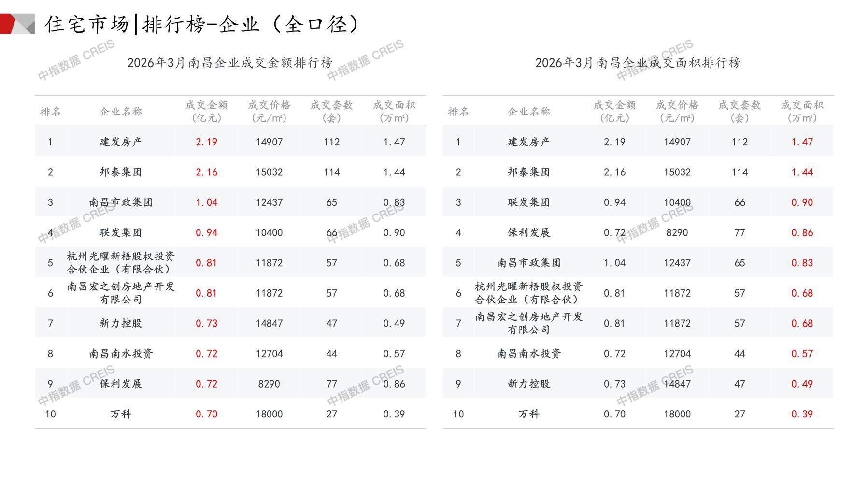Click 成交面积 header in the 面积排行榜 table

pos(802,111)
